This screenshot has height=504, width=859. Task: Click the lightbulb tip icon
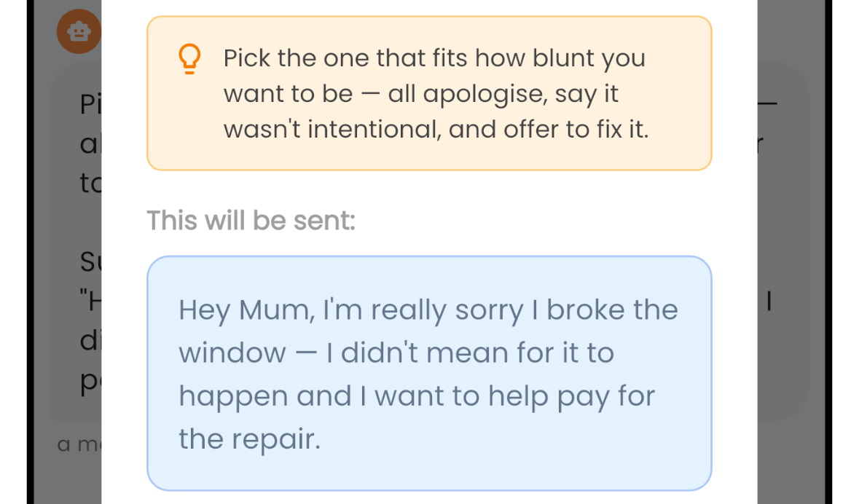coord(189,60)
